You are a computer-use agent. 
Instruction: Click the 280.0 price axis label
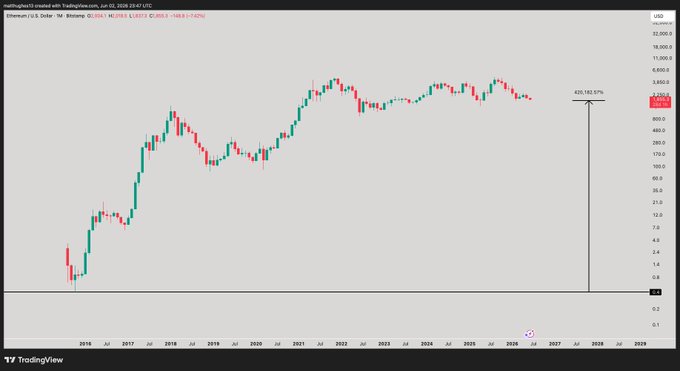[x=659, y=143]
